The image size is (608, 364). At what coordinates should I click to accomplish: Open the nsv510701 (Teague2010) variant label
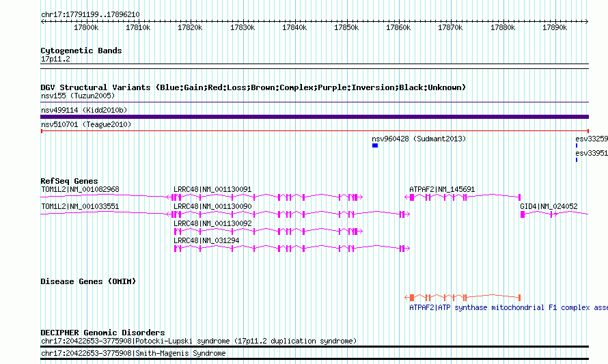(x=86, y=124)
